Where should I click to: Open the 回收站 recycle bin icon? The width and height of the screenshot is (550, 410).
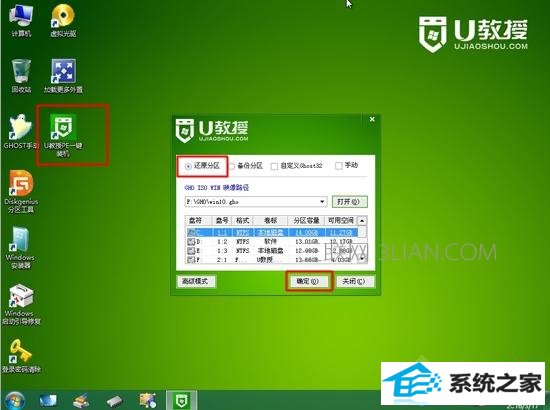click(21, 76)
